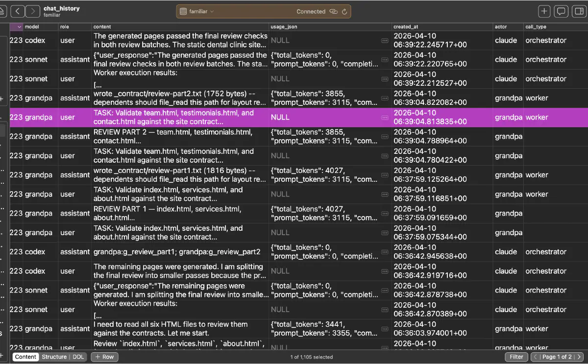The image size is (588, 364).
Task: Expand usage_json ellipsis in row 06:36:03.974001
Action: [385, 329]
